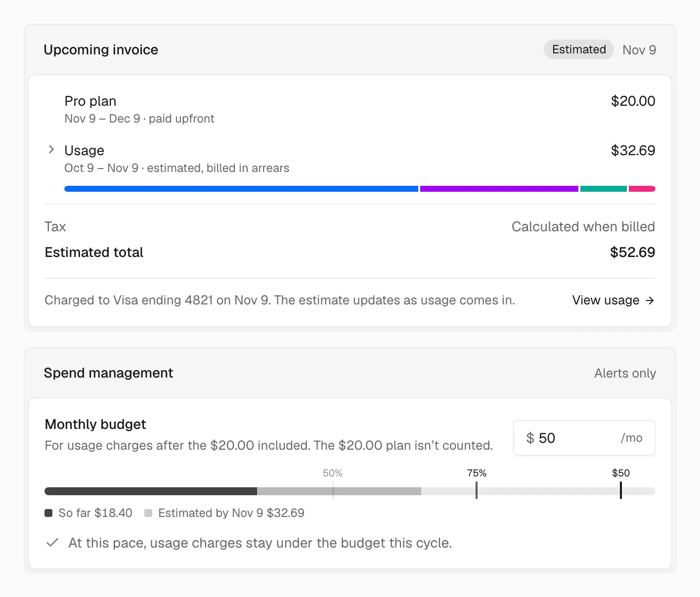Click the Spend management heading

(108, 373)
